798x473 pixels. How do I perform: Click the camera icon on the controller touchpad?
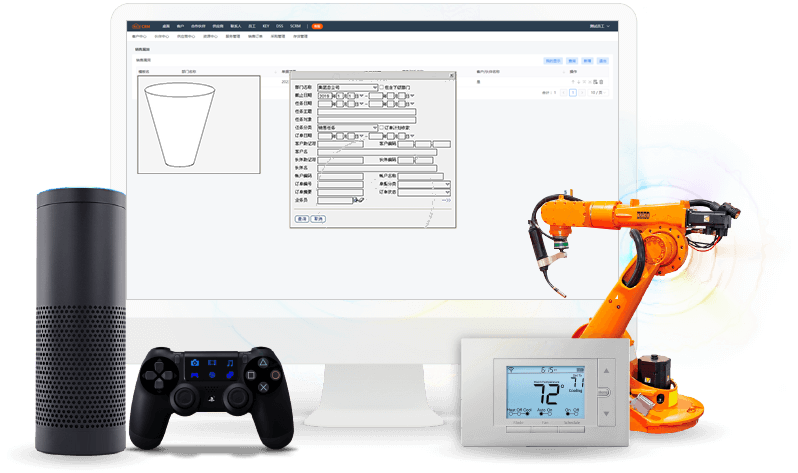pos(196,361)
